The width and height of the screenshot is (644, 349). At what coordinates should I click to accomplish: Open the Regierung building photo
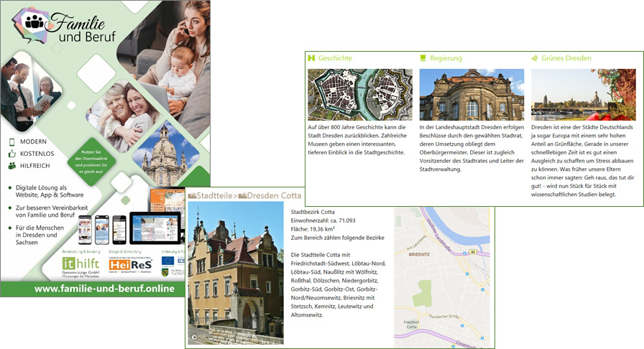click(x=471, y=94)
